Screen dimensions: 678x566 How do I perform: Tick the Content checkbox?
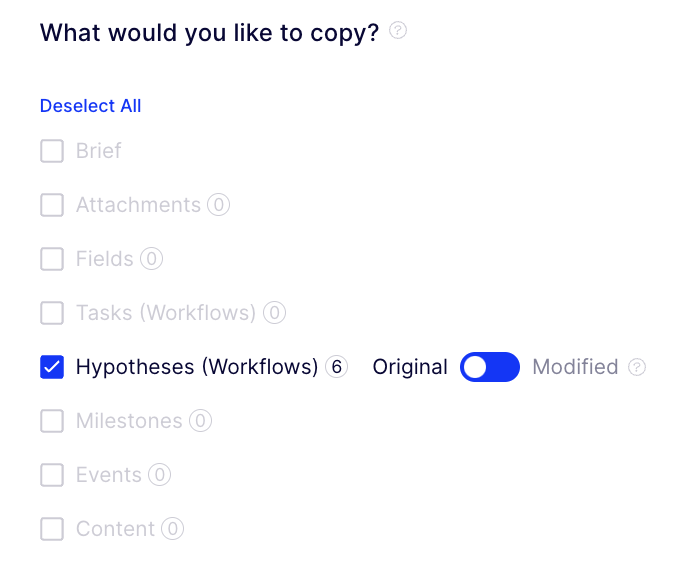(52, 529)
